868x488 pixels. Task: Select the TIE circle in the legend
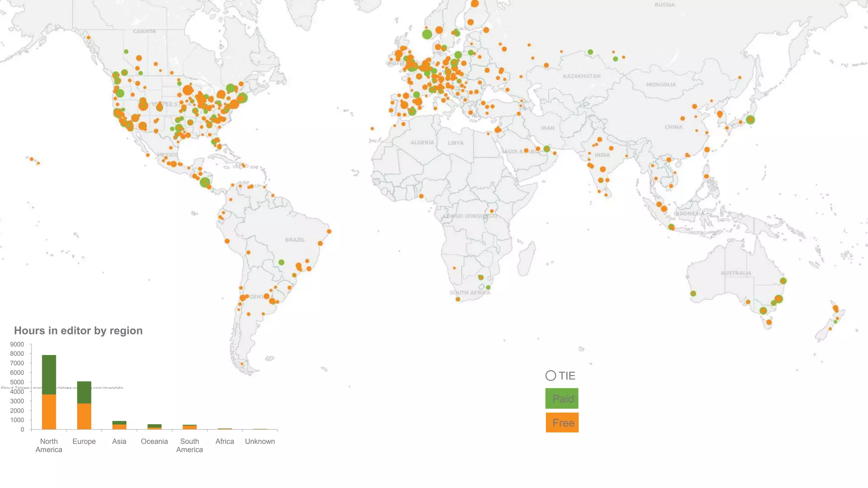click(x=551, y=376)
